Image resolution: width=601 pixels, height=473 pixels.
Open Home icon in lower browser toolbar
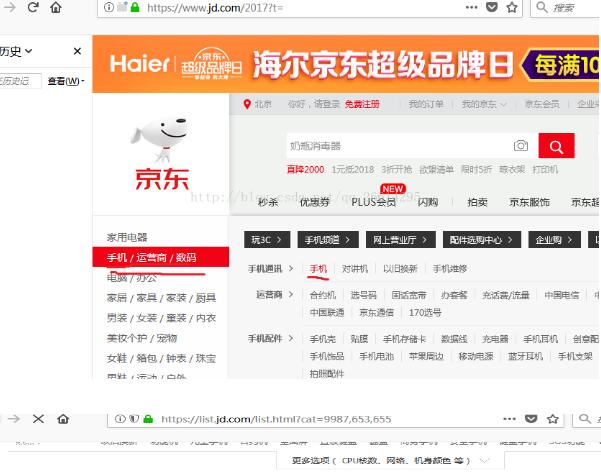[x=63, y=419]
